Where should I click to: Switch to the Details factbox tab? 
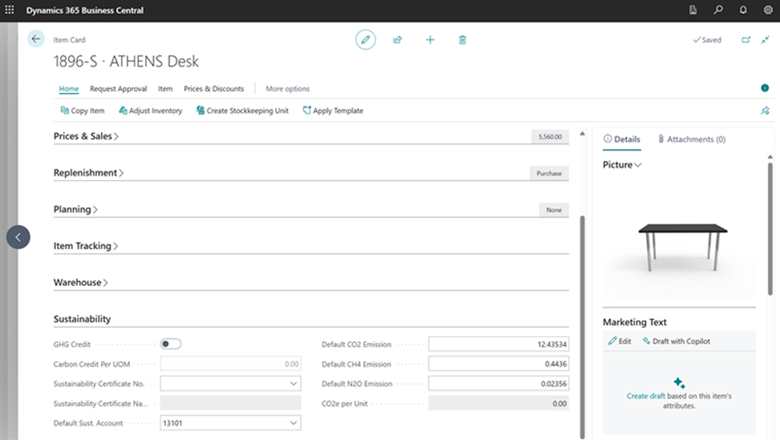click(x=622, y=139)
